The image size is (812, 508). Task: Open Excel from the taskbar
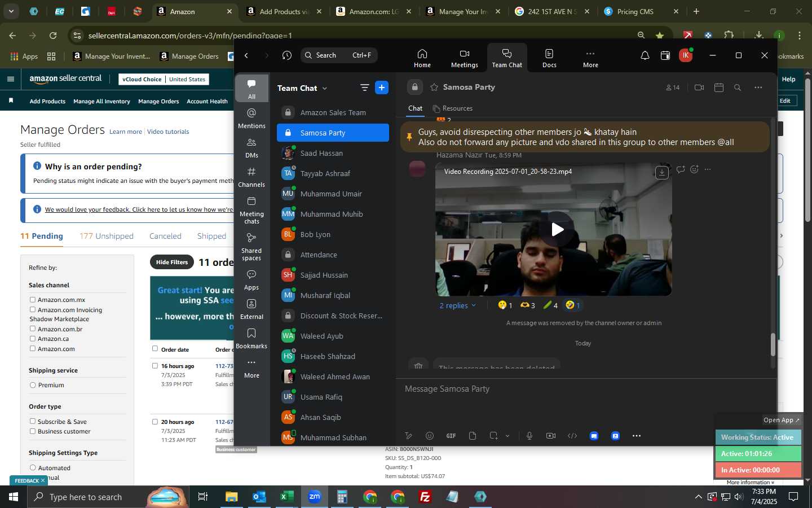tap(286, 497)
